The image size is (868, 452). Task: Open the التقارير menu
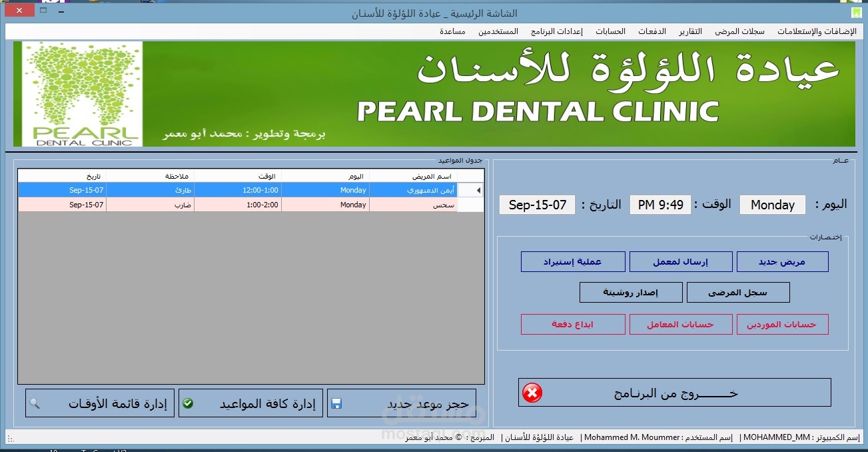(691, 31)
